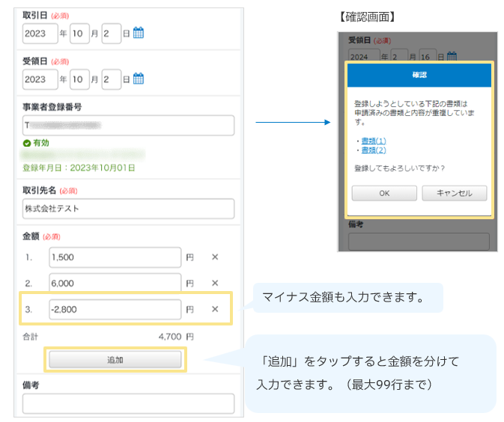
Task: Open calendar picker for 受領日
Action: coord(139,79)
